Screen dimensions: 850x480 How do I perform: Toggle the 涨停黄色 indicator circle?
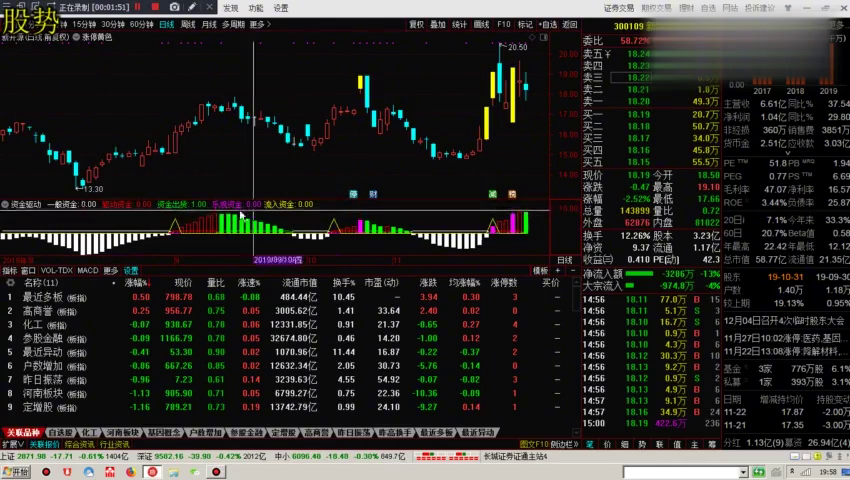coord(76,37)
